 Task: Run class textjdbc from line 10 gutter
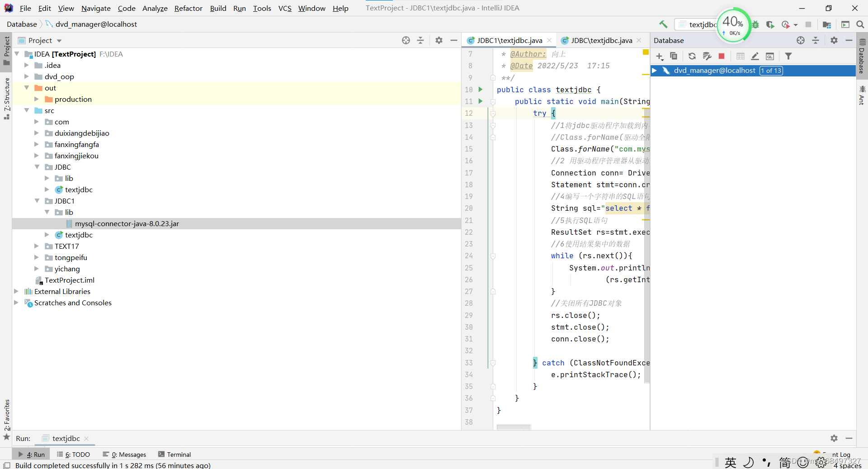coord(481,90)
